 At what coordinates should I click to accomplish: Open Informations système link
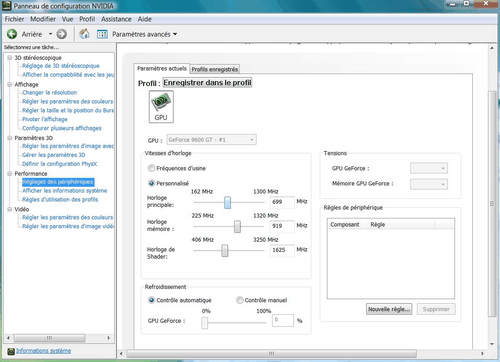coord(43,351)
